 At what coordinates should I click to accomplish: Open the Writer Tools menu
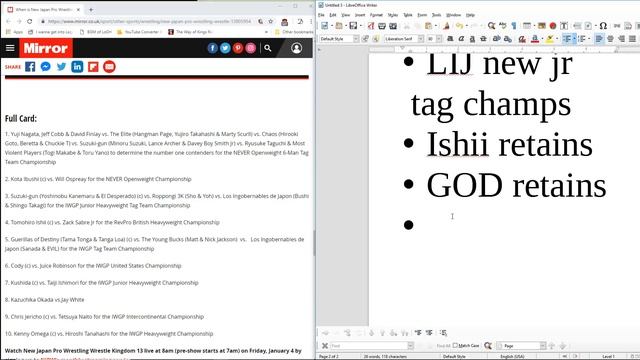click(436, 15)
